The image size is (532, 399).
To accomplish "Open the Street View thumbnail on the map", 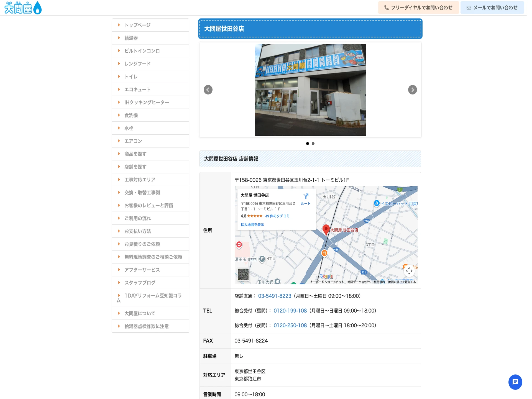I will click(x=244, y=274).
